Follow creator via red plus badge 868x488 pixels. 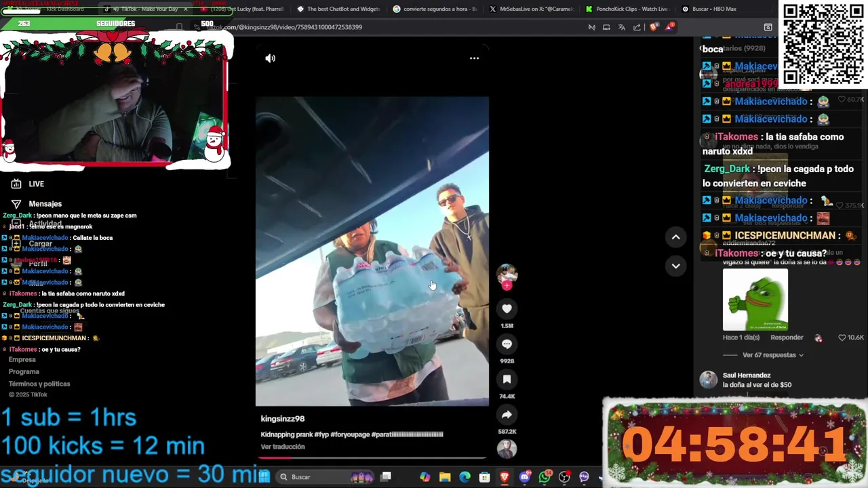507,285
